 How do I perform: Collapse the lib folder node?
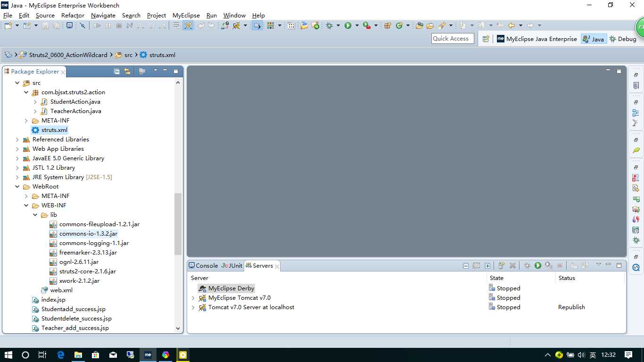click(35, 215)
